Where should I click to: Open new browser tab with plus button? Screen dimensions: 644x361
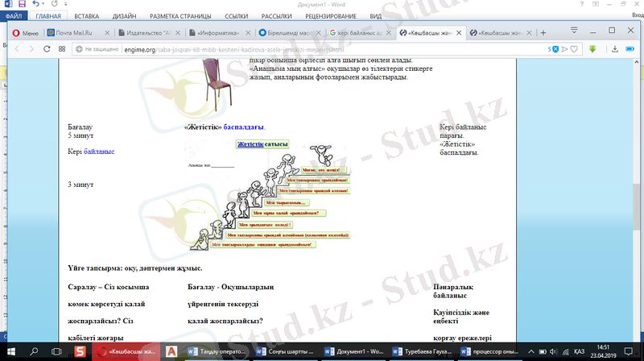(543, 33)
